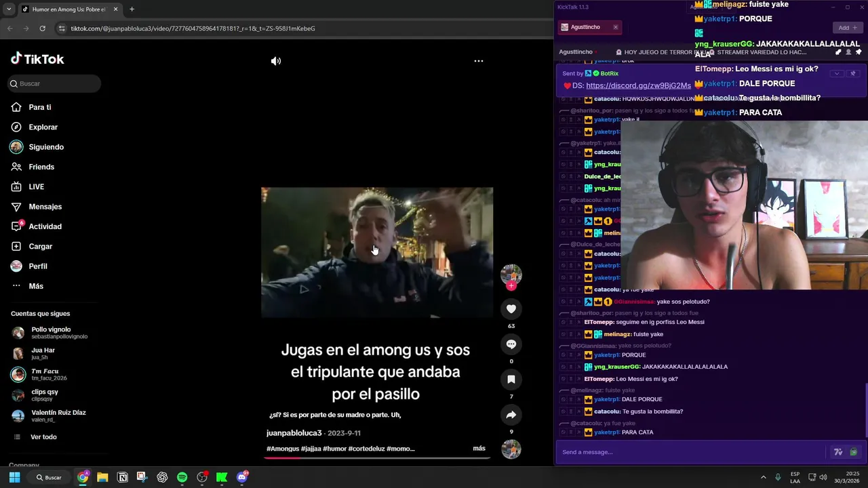Expand followed accounts with Ver todo

pos(43,437)
